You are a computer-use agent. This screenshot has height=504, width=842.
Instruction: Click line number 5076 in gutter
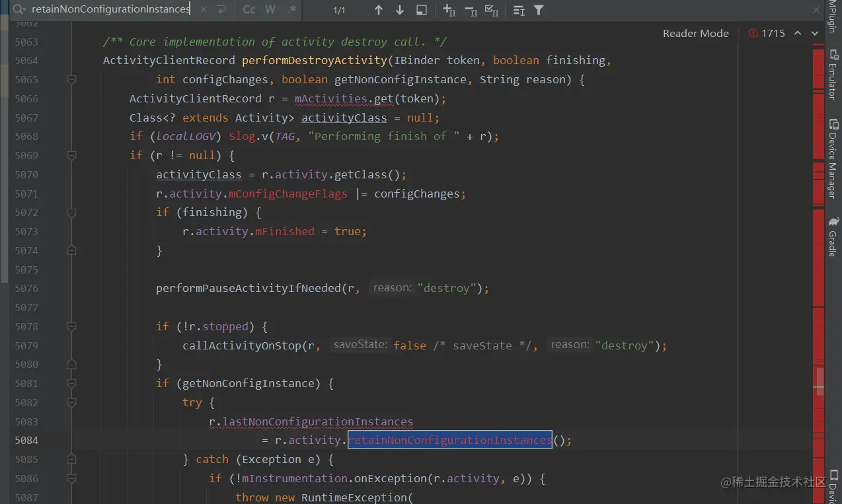[x=26, y=289]
